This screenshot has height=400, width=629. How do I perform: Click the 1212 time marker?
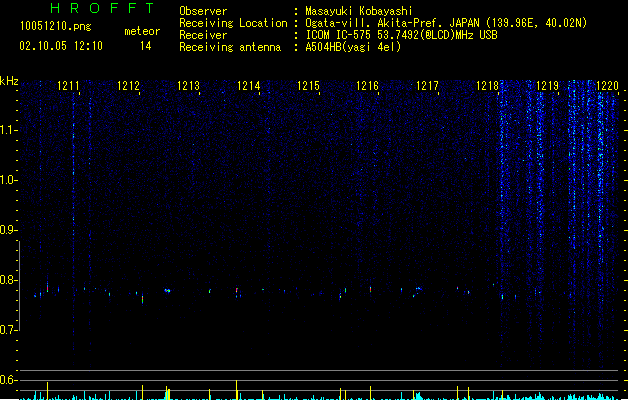(128, 86)
